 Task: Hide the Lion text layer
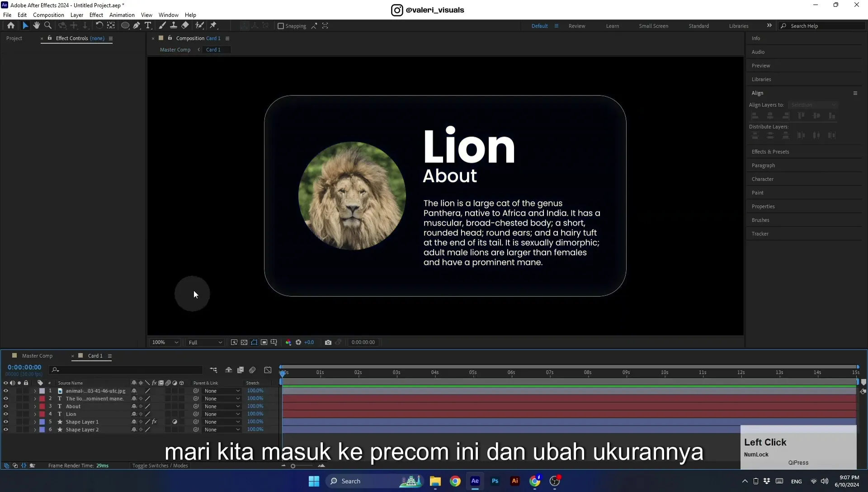6,414
